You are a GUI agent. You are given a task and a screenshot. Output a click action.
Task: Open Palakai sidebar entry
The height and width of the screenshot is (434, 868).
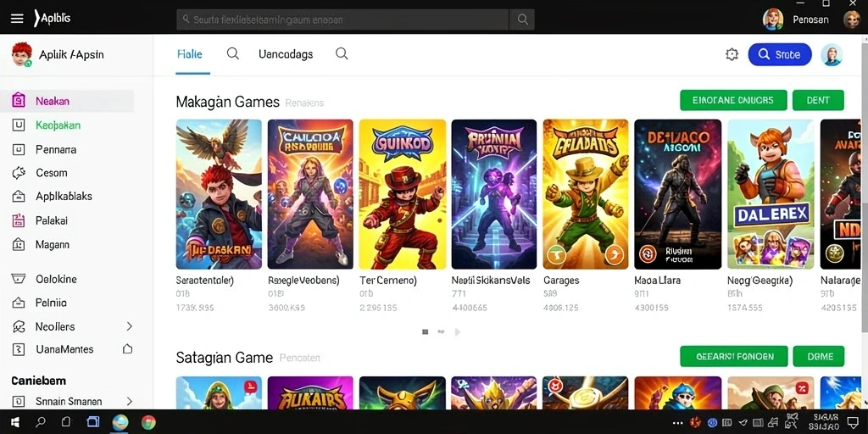[x=52, y=220]
